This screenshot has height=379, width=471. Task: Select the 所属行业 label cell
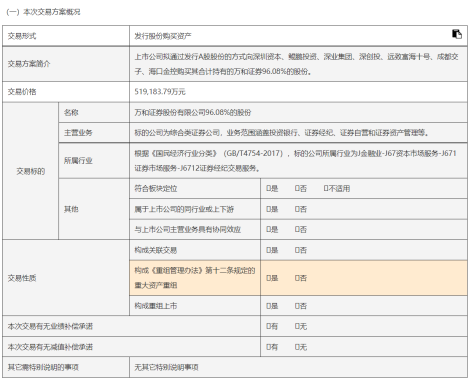coord(94,161)
